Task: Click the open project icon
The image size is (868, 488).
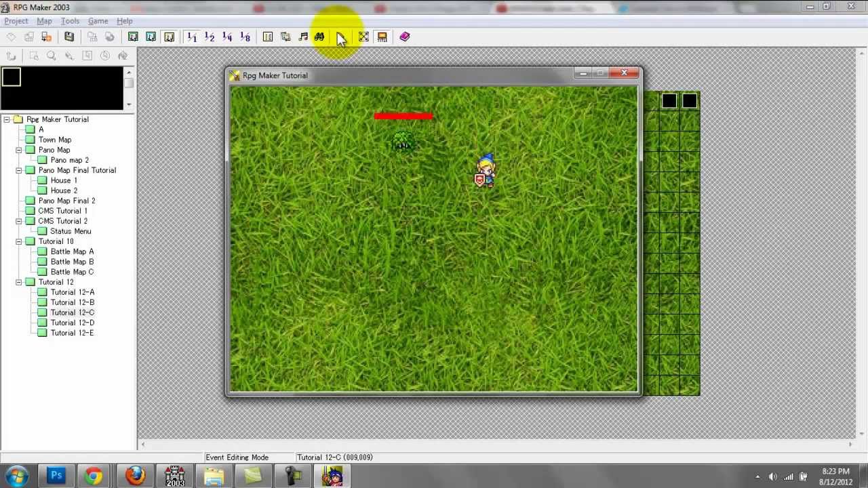Action: coord(28,37)
